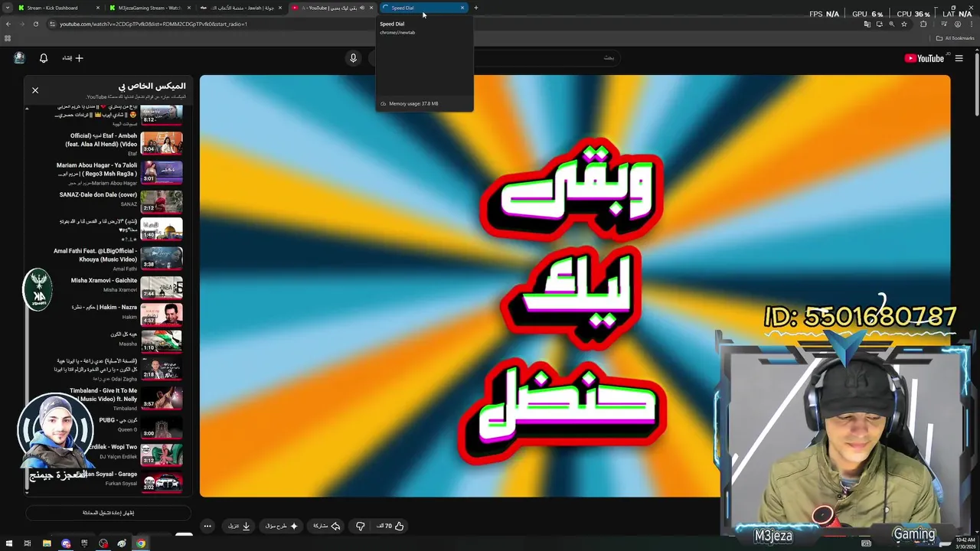Download the video with the download button

click(x=239, y=526)
